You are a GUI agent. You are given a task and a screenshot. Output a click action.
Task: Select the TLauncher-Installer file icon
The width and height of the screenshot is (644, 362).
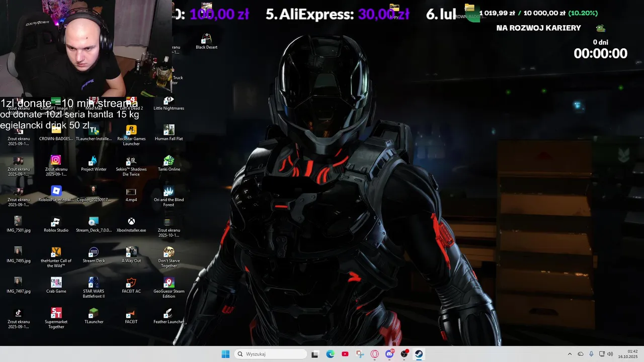(94, 133)
